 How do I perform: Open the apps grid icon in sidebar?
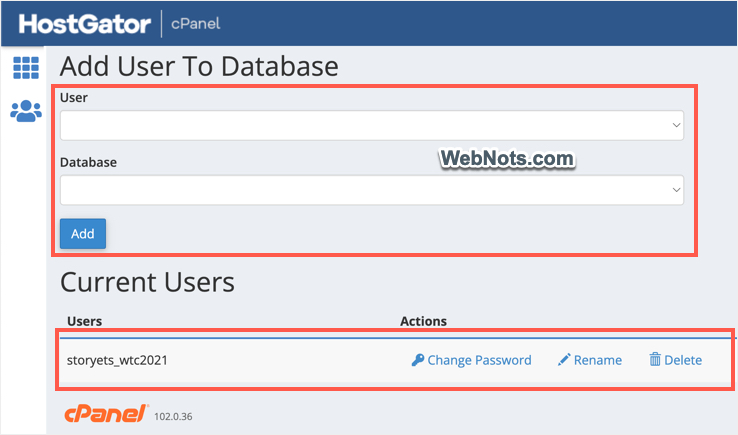(x=26, y=68)
